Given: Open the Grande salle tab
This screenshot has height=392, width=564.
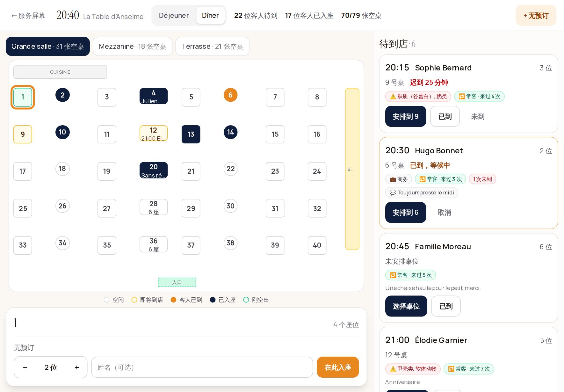Looking at the screenshot, I should point(48,47).
